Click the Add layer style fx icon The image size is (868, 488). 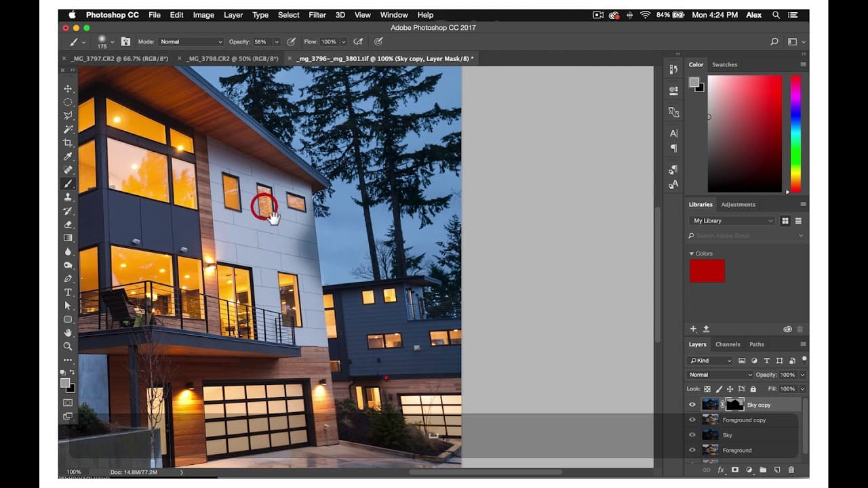coord(721,469)
